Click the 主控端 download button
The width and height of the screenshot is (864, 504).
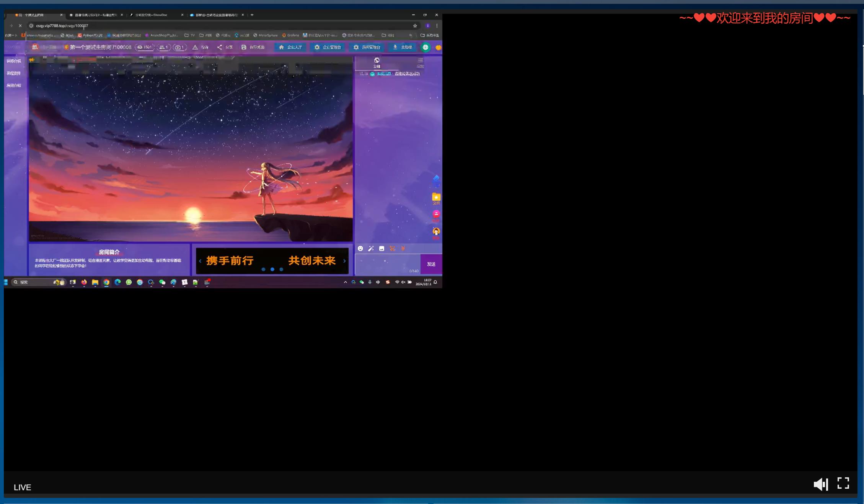pyautogui.click(x=402, y=47)
